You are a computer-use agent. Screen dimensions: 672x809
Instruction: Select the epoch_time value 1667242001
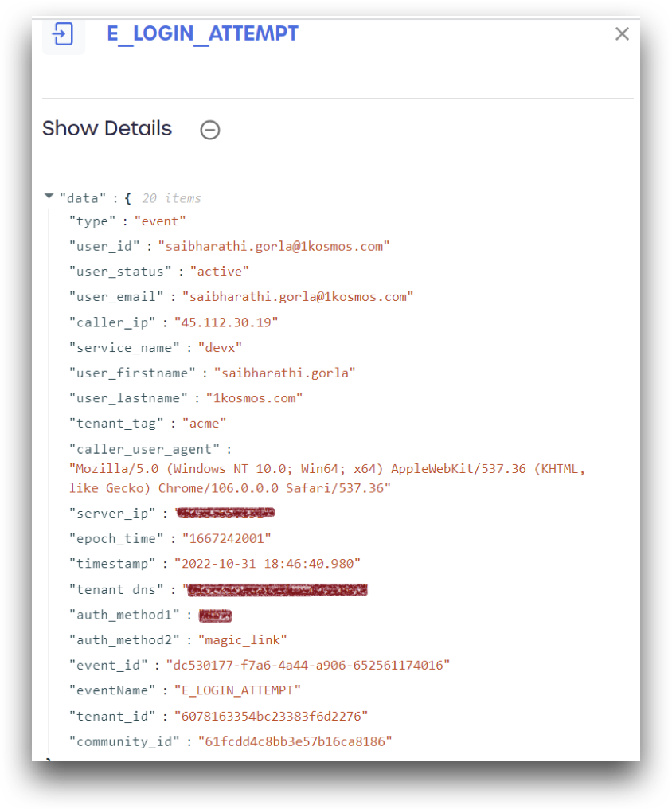pos(226,539)
